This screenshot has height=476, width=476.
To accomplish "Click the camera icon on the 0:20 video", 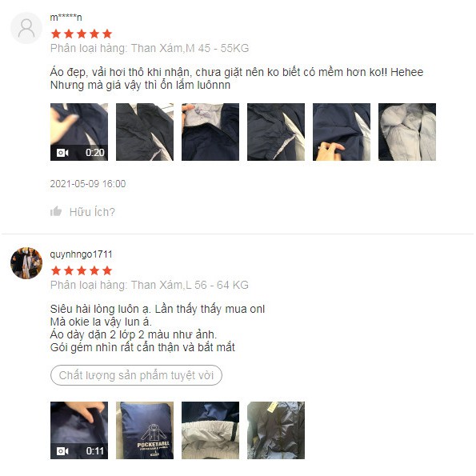I will [62, 152].
